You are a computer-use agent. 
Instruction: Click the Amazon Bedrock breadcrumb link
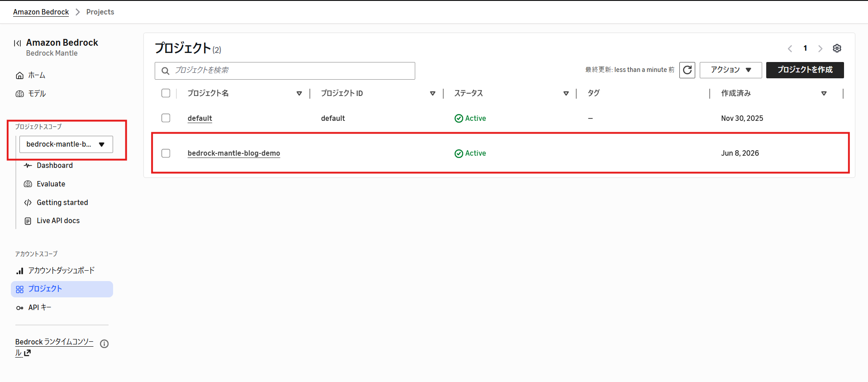41,12
